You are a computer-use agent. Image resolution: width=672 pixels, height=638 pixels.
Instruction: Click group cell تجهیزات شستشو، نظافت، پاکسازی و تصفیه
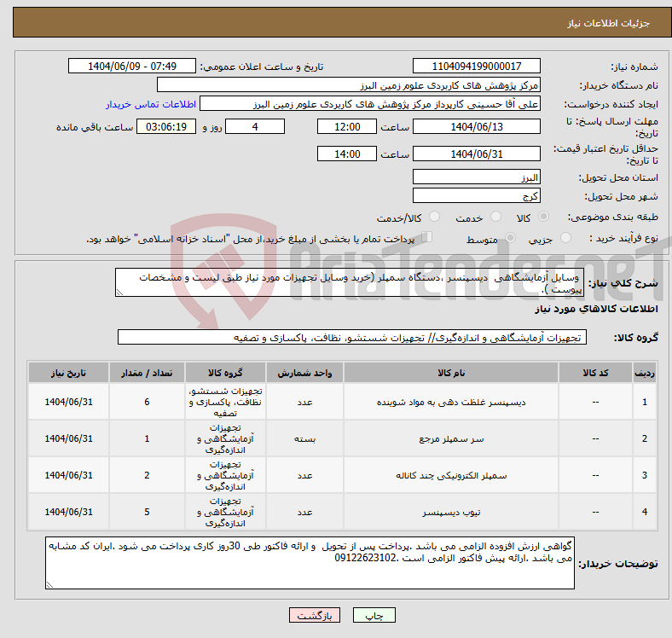225,402
